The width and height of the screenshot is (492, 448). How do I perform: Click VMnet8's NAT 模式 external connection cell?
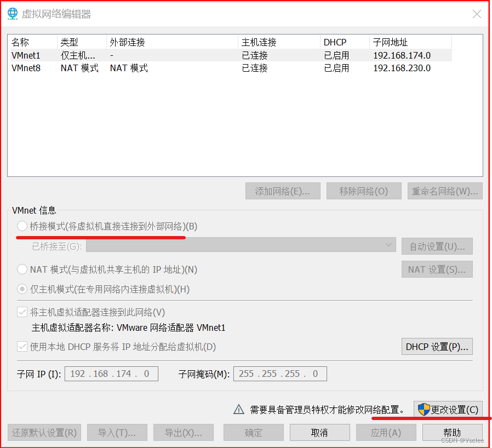129,68
